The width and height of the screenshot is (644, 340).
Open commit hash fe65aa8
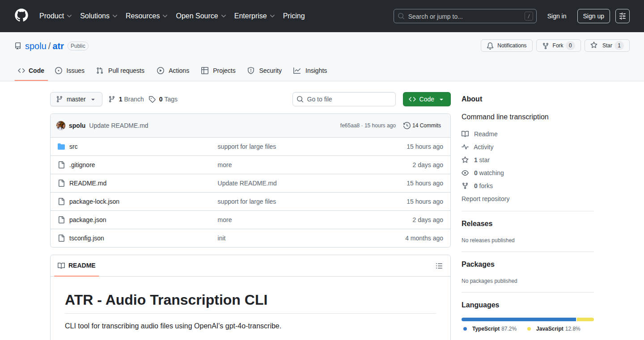pyautogui.click(x=350, y=126)
